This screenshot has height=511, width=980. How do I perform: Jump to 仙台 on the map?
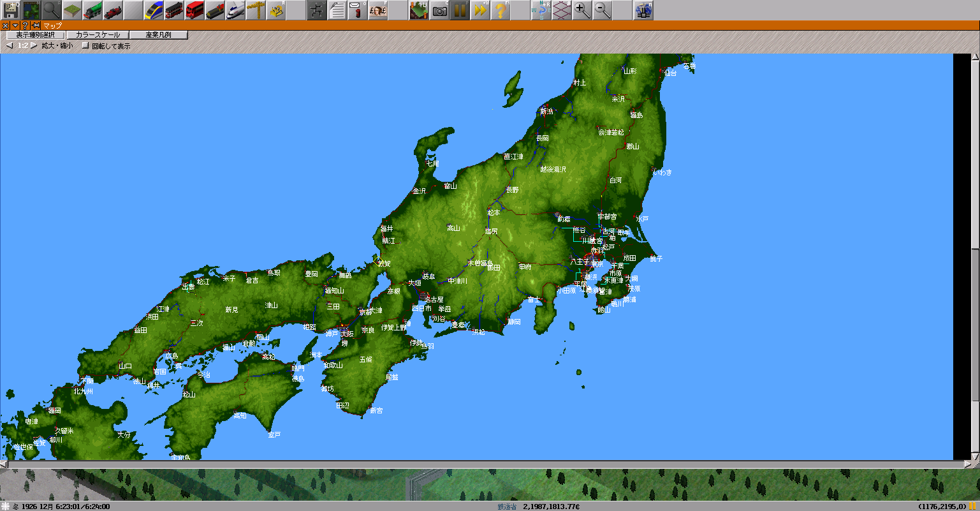pyautogui.click(x=669, y=73)
